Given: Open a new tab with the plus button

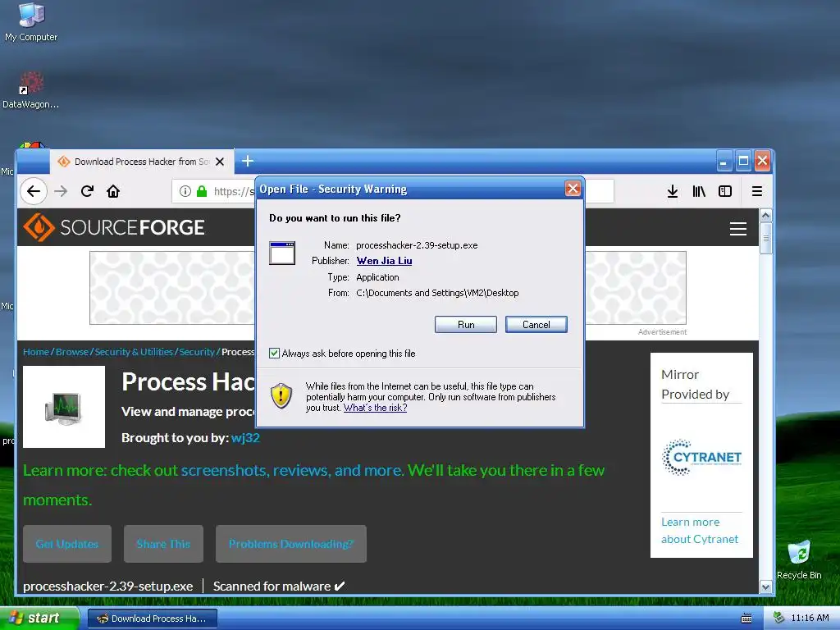Looking at the screenshot, I should [248, 161].
